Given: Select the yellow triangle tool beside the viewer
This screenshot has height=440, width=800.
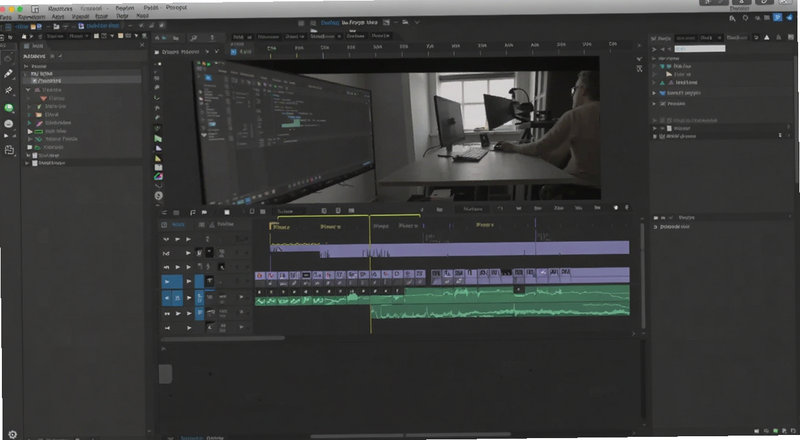Looking at the screenshot, I should click(158, 159).
